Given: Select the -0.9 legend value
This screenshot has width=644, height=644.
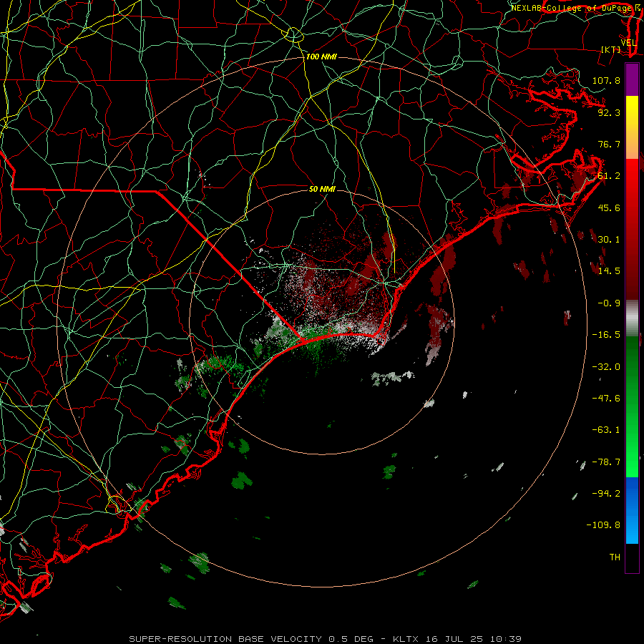Looking at the screenshot, I should [609, 303].
